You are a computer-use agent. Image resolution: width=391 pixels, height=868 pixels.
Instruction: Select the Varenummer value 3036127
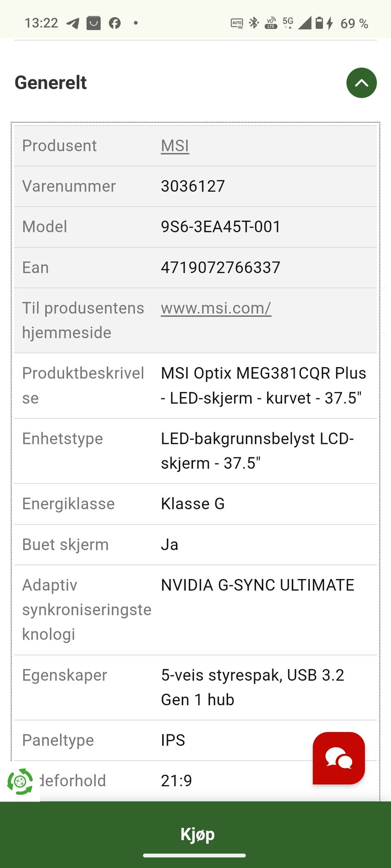[193, 186]
